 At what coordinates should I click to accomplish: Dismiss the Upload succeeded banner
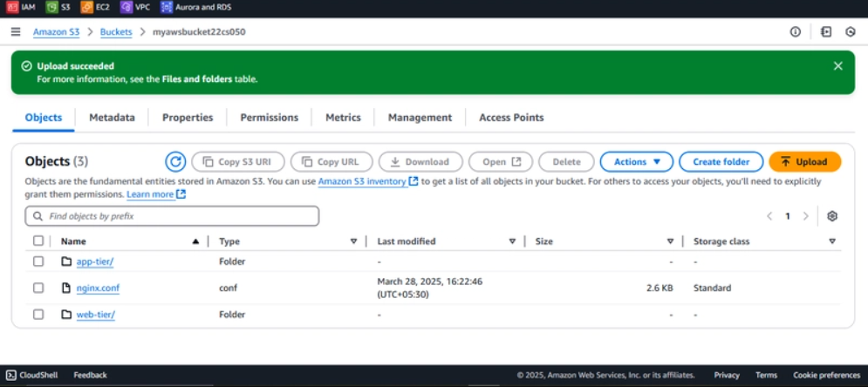click(838, 66)
